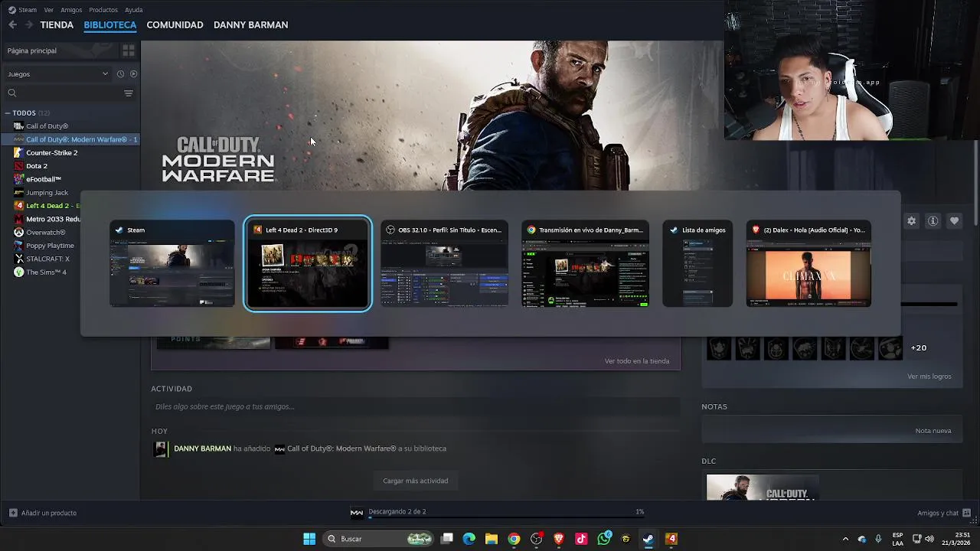
Task: Switch to Brave Dalex - Hola window
Action: coord(808,264)
